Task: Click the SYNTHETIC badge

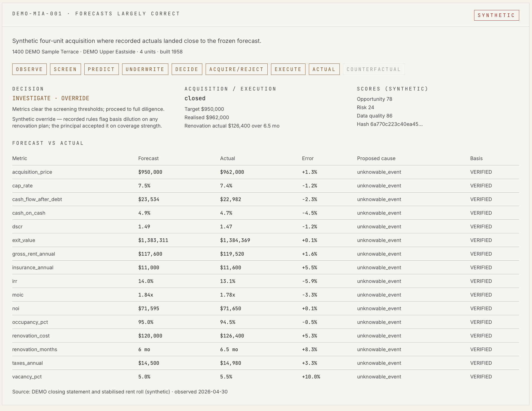Action: pyautogui.click(x=496, y=15)
